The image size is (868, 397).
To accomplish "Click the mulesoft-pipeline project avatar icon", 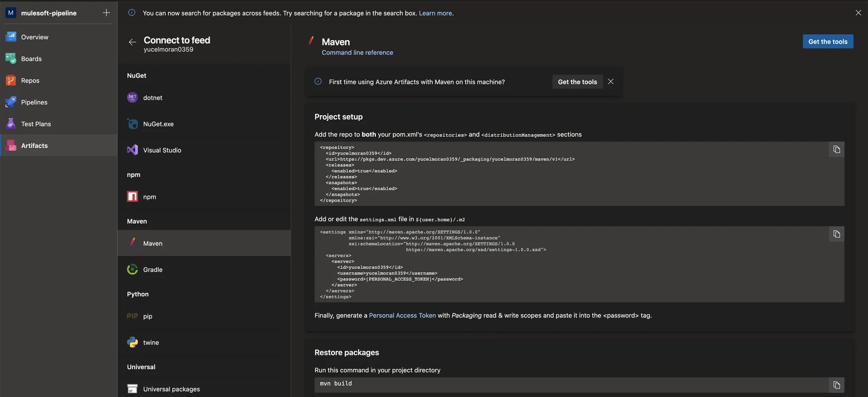I will pos(11,13).
